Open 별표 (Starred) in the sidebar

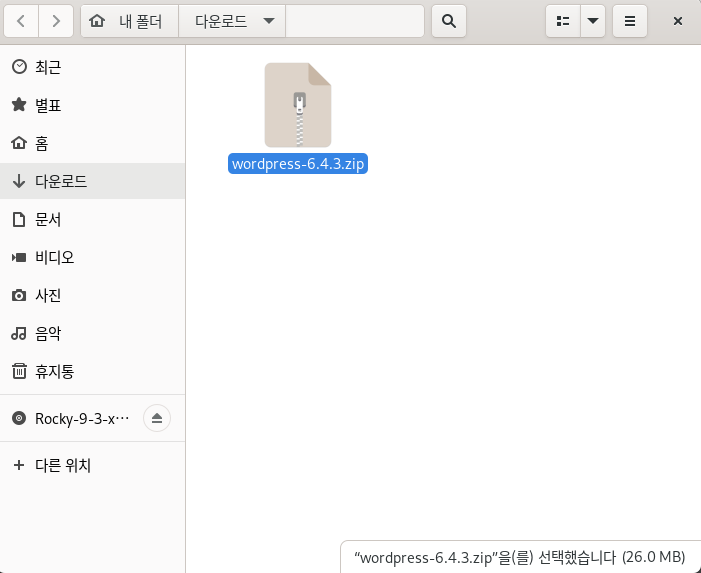pyautogui.click(x=93, y=105)
